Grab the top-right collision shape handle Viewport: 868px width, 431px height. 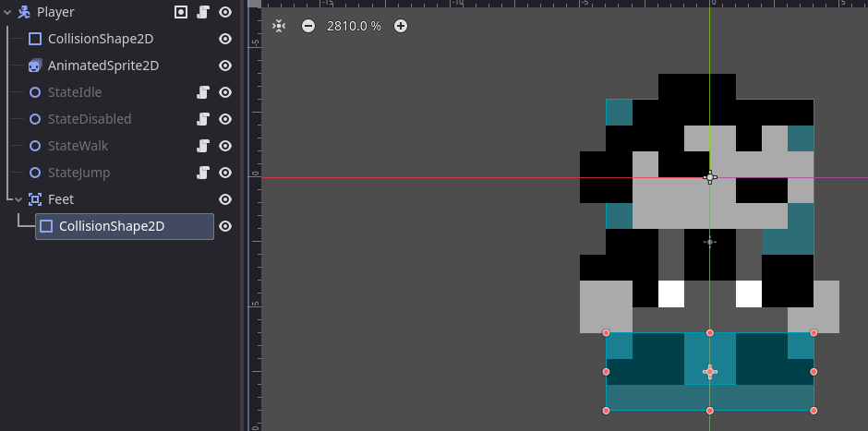point(814,332)
